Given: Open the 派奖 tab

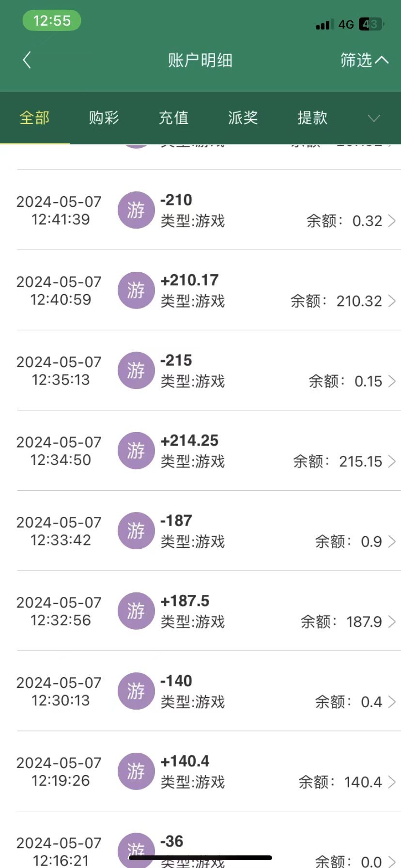Looking at the screenshot, I should tap(243, 118).
